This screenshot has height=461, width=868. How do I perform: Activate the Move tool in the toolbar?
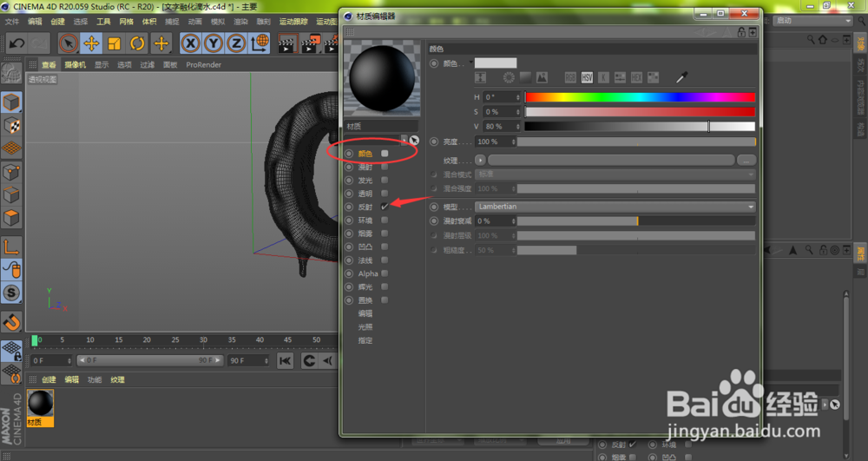91,43
